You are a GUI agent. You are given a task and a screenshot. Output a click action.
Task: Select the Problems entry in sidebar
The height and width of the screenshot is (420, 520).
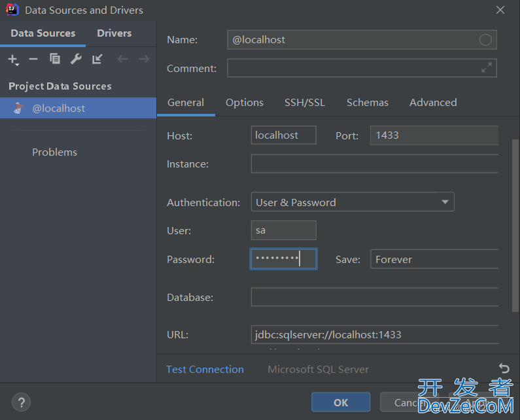point(54,152)
